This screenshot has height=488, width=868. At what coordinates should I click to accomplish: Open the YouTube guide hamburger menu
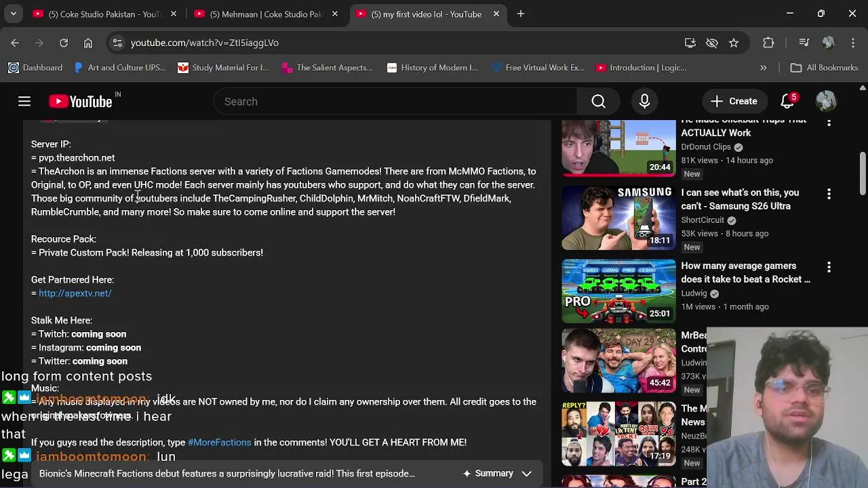click(24, 102)
